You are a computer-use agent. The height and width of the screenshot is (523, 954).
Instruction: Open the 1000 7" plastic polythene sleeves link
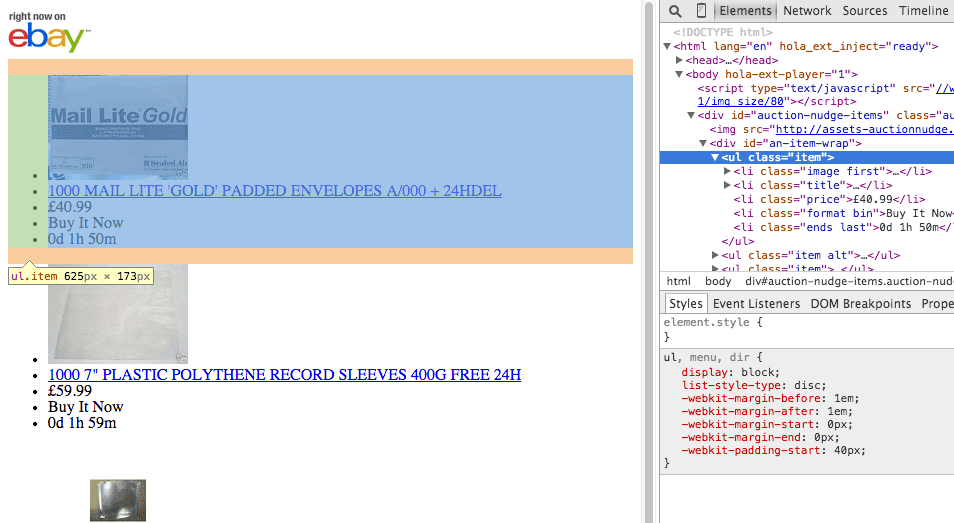[285, 375]
